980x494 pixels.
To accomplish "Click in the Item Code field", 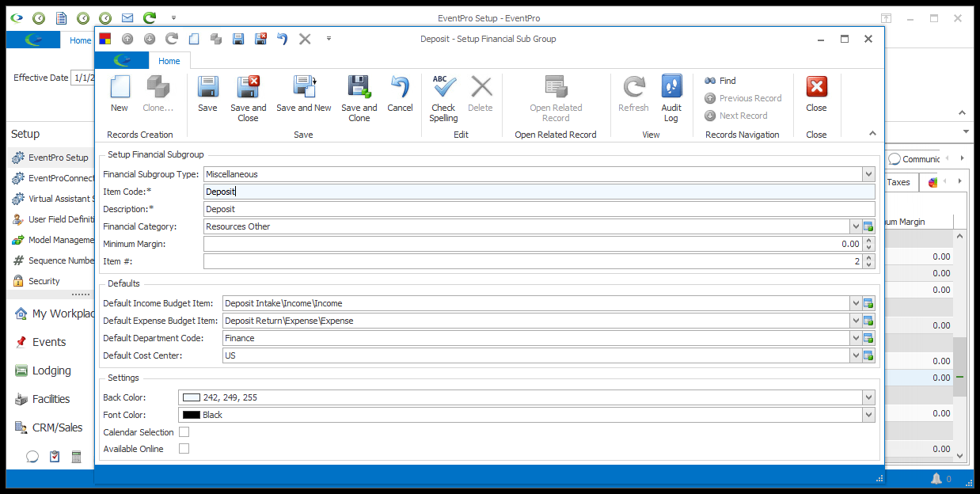I will pyautogui.click(x=539, y=192).
